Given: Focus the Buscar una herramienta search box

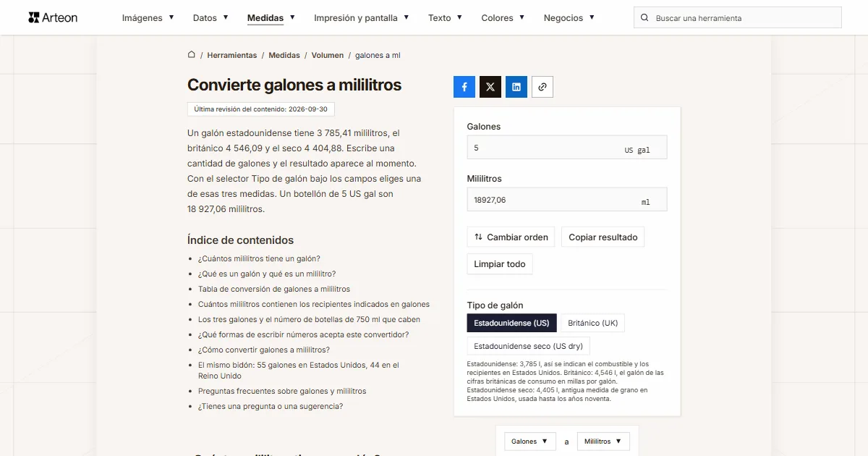Looking at the screenshot, I should click(x=738, y=18).
